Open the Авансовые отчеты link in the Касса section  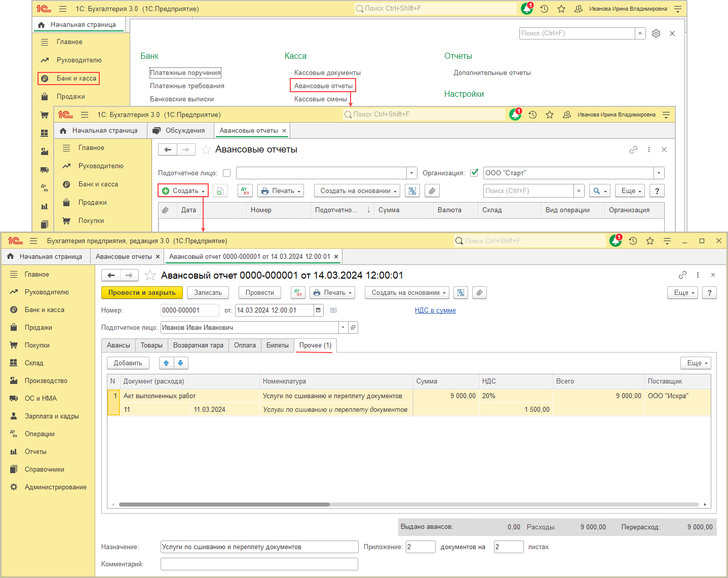[323, 86]
